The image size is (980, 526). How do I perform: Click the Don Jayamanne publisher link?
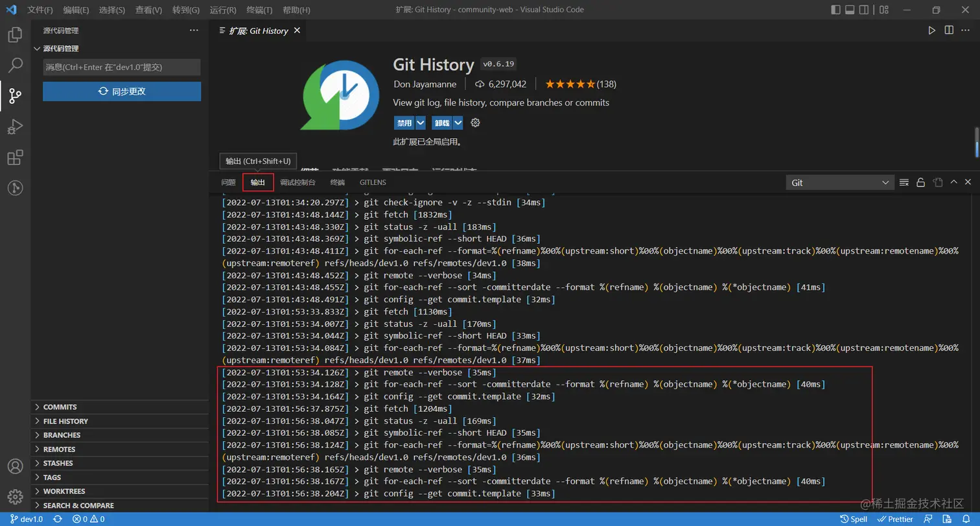pyautogui.click(x=425, y=84)
